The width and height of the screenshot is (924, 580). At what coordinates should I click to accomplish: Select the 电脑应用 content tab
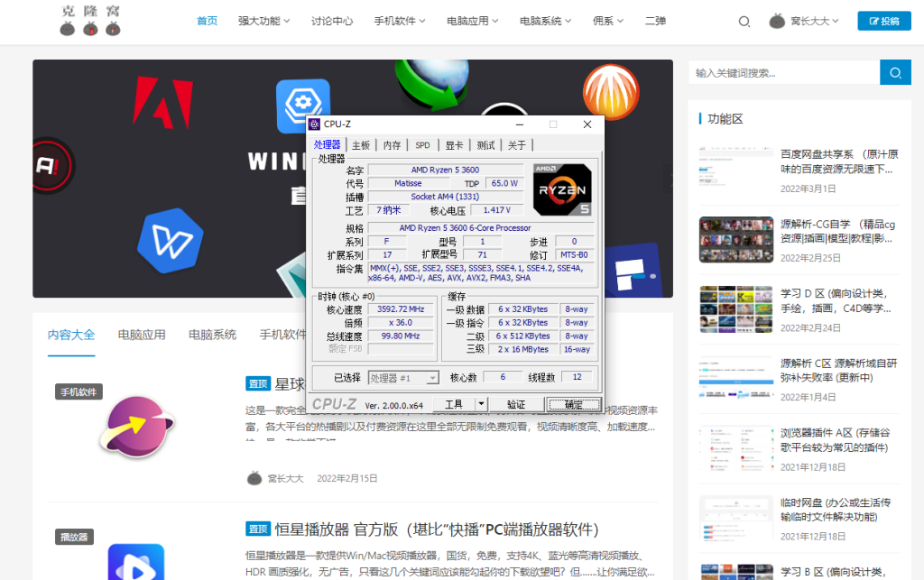coord(142,335)
